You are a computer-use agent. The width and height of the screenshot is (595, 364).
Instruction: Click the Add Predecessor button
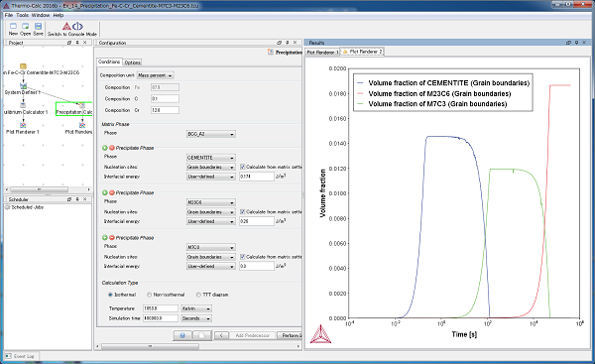click(x=252, y=335)
